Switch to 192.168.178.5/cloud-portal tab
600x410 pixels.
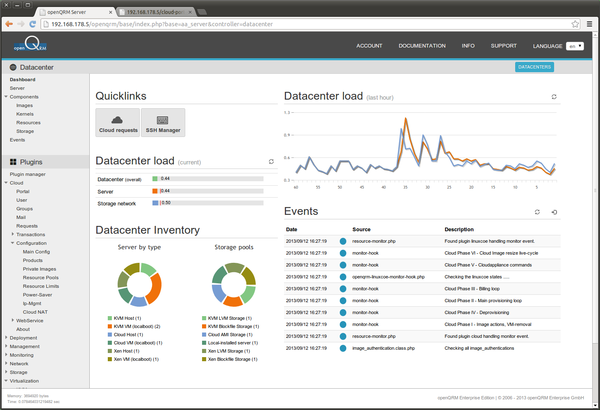pos(155,12)
